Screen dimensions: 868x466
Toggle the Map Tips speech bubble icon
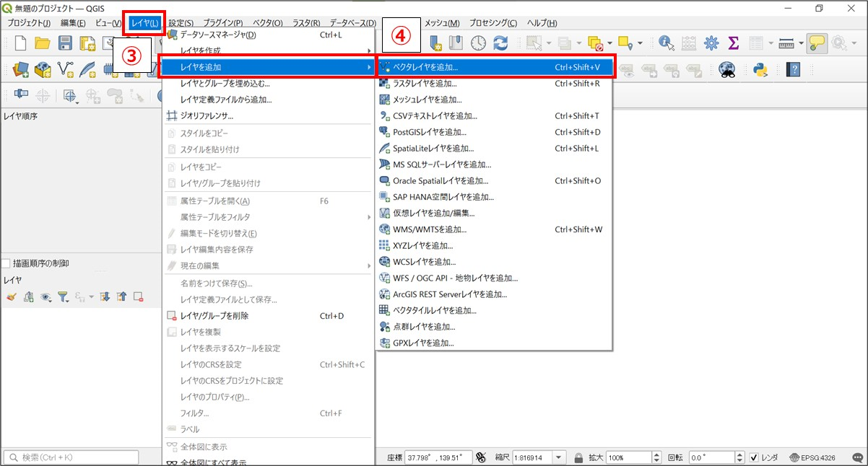[817, 43]
